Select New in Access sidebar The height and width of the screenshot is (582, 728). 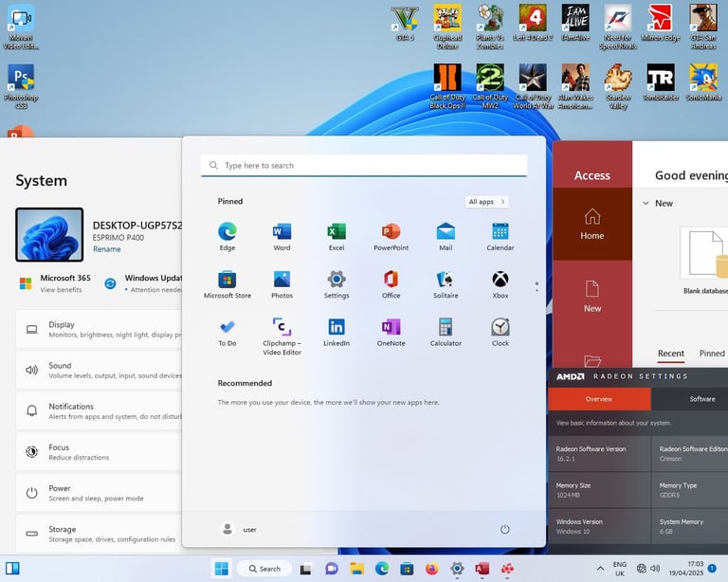(x=591, y=297)
